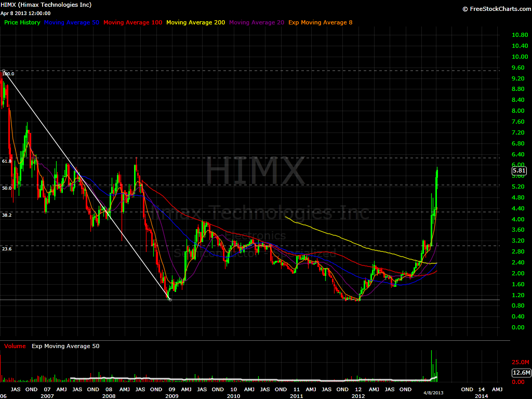The image size is (532, 399).
Task: Click the 5.81 current price badge
Action: [519, 170]
